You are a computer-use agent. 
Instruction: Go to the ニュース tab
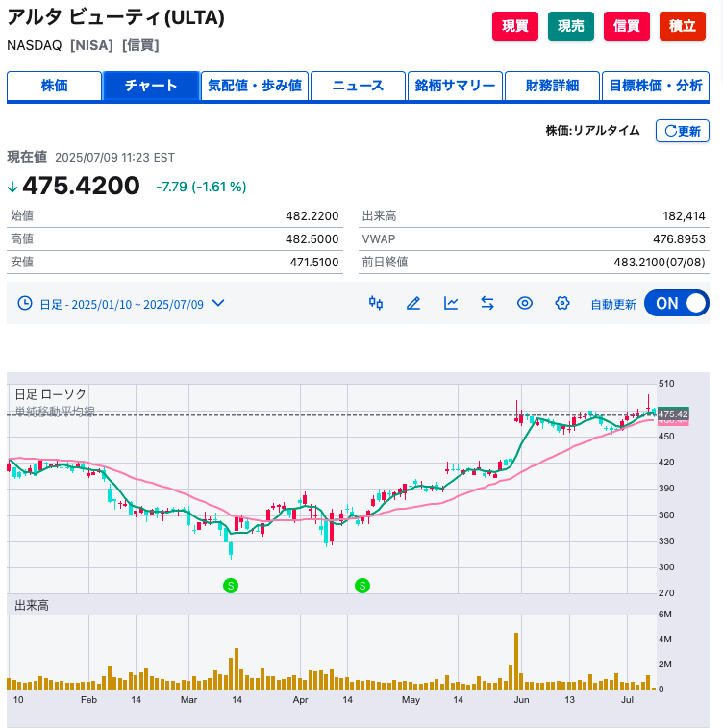358,86
